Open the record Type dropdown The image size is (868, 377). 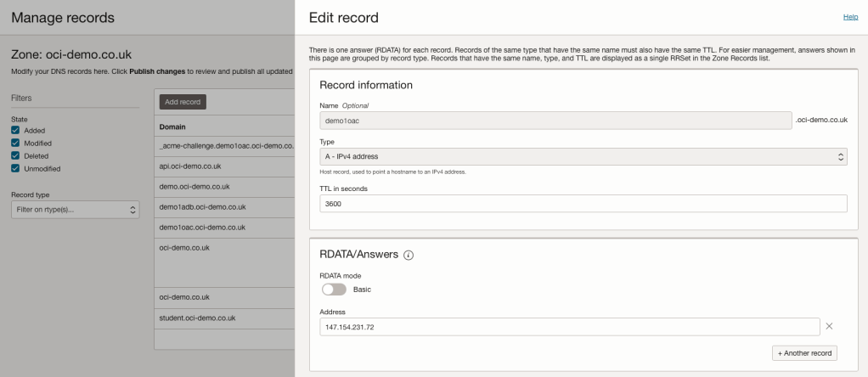point(583,157)
